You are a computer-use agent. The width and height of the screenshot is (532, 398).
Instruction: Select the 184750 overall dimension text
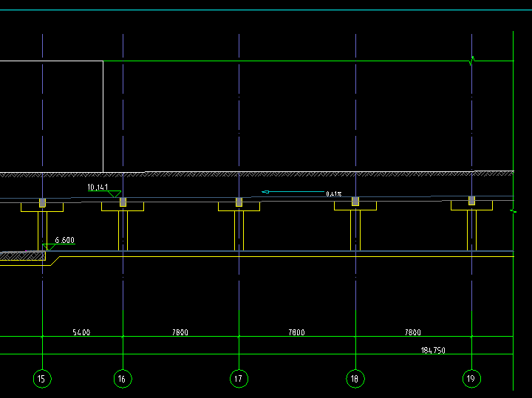pos(433,350)
